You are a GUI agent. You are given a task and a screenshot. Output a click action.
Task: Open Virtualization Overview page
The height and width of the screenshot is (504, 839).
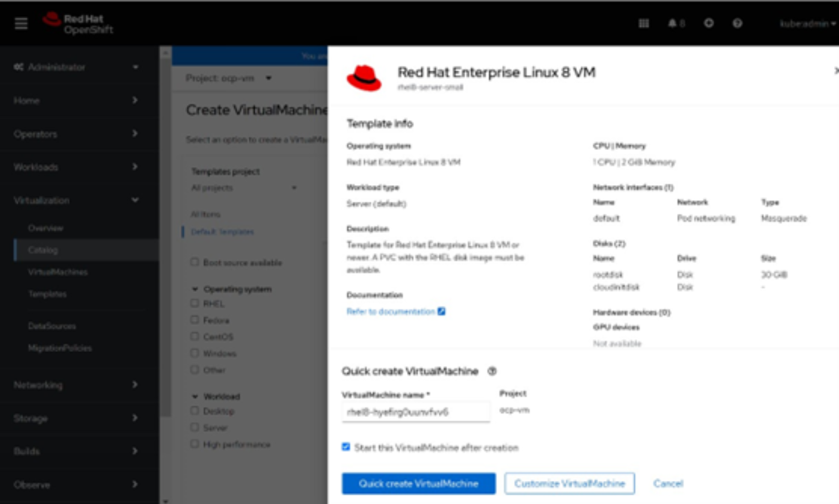pos(45,228)
